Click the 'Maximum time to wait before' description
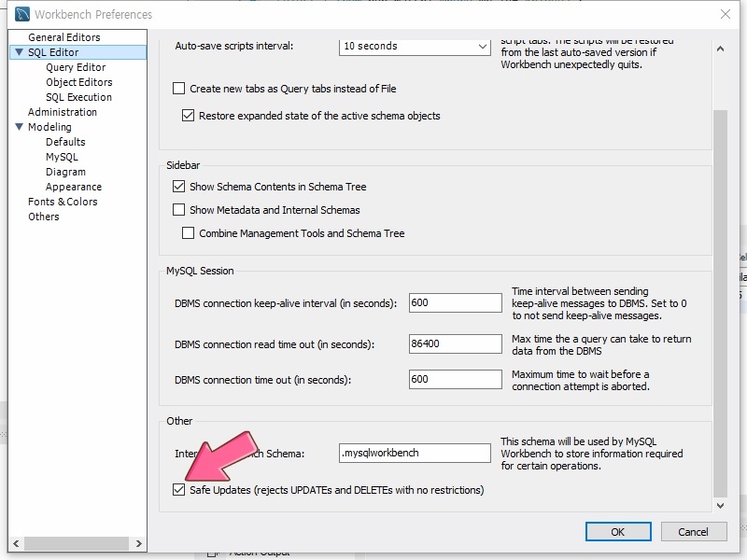The height and width of the screenshot is (560, 747). 580,380
